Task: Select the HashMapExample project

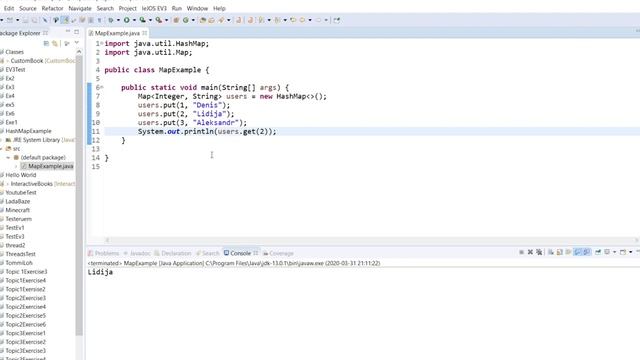Action: pyautogui.click(x=28, y=131)
